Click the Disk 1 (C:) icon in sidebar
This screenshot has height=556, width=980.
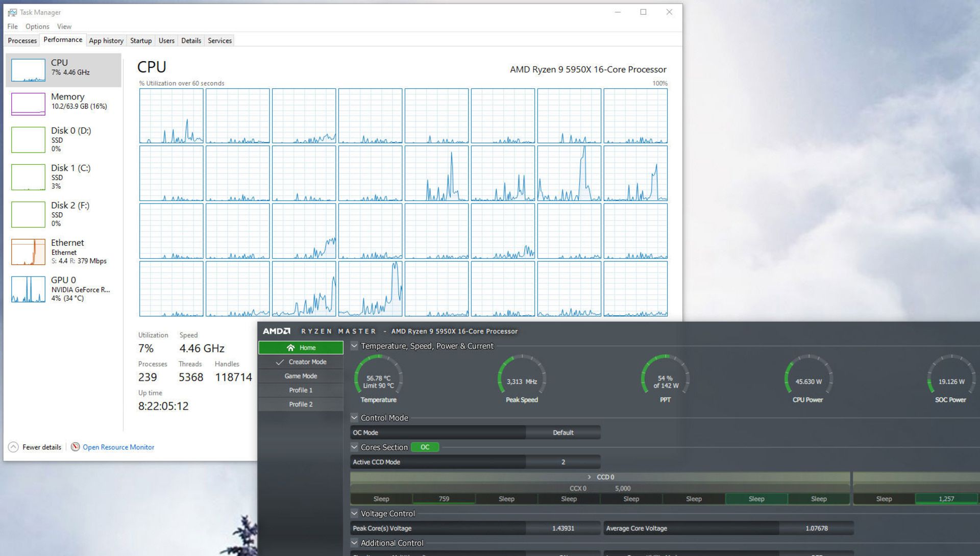coord(28,176)
